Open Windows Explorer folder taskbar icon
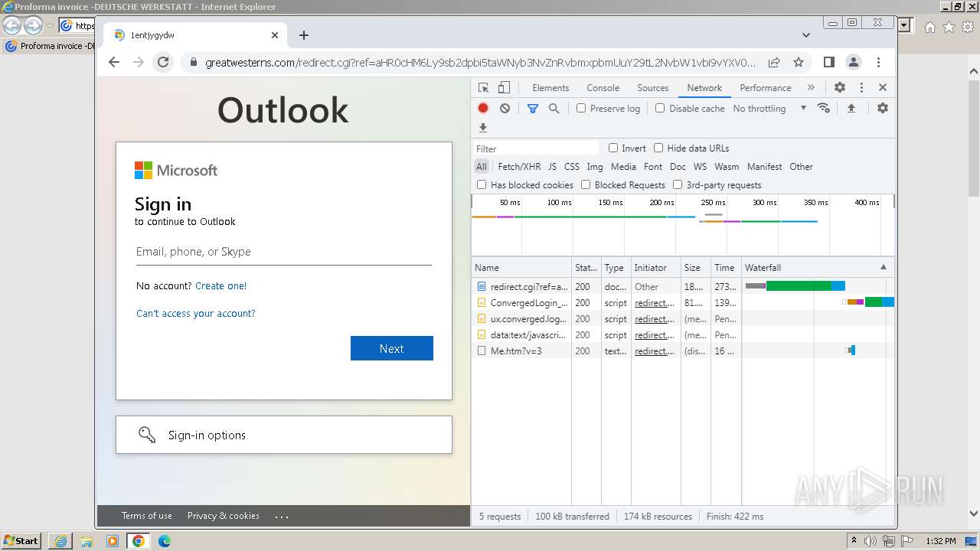Viewport: 980px width, 551px height. (x=87, y=541)
